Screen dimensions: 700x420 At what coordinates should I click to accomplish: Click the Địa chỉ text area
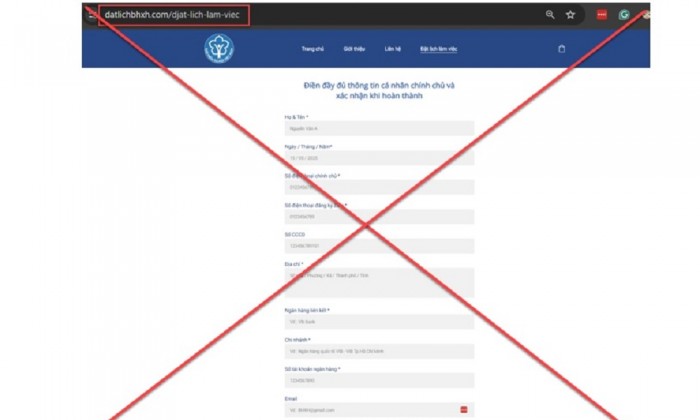click(379, 283)
